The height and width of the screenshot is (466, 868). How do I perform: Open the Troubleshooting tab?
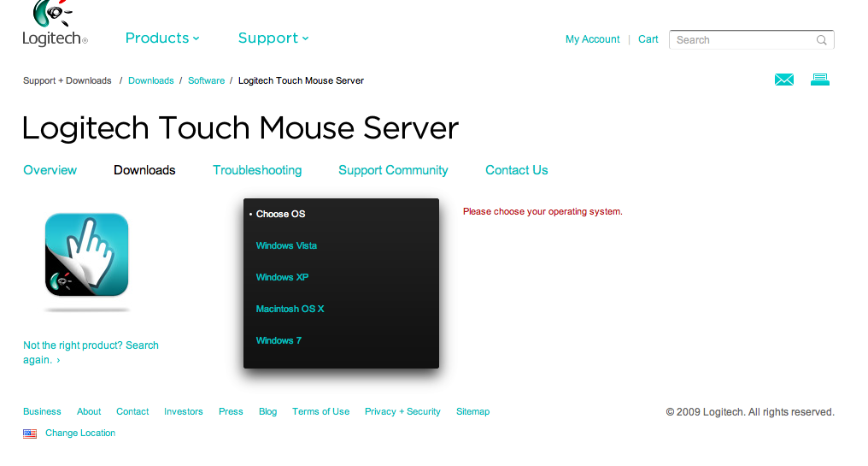click(x=257, y=170)
